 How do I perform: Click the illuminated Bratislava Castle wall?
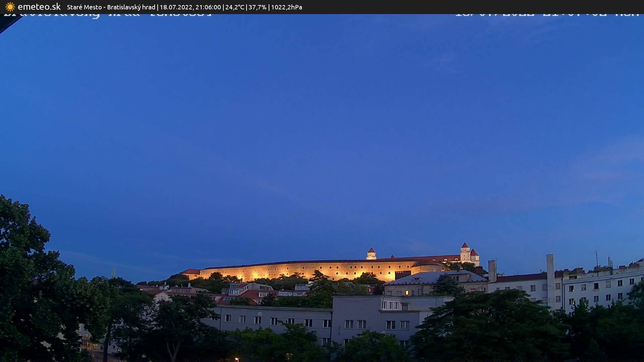point(302,268)
